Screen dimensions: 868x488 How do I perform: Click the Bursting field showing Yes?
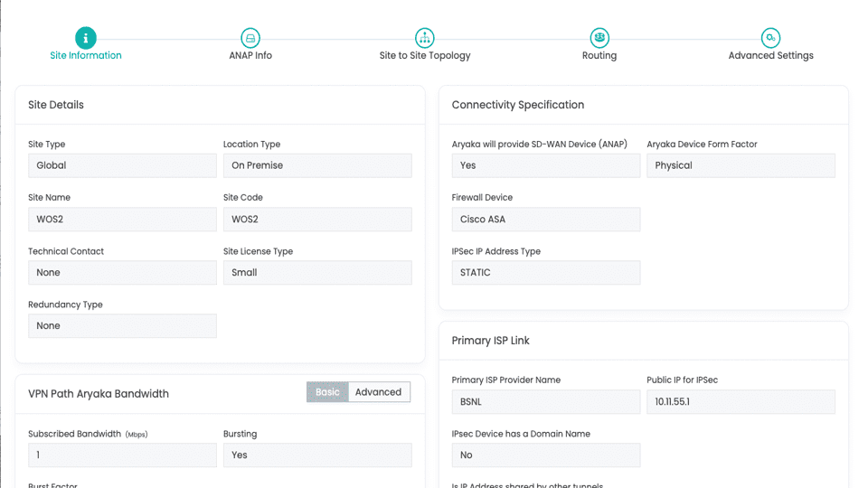tap(317, 455)
